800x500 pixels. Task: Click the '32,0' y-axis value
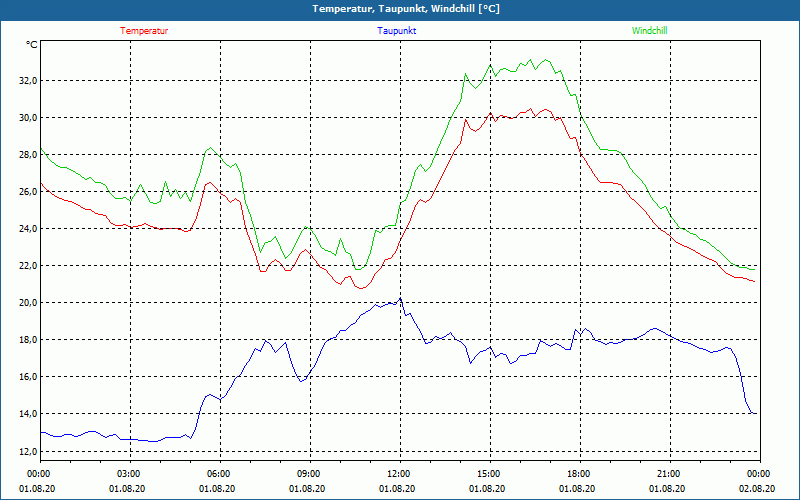[28, 81]
